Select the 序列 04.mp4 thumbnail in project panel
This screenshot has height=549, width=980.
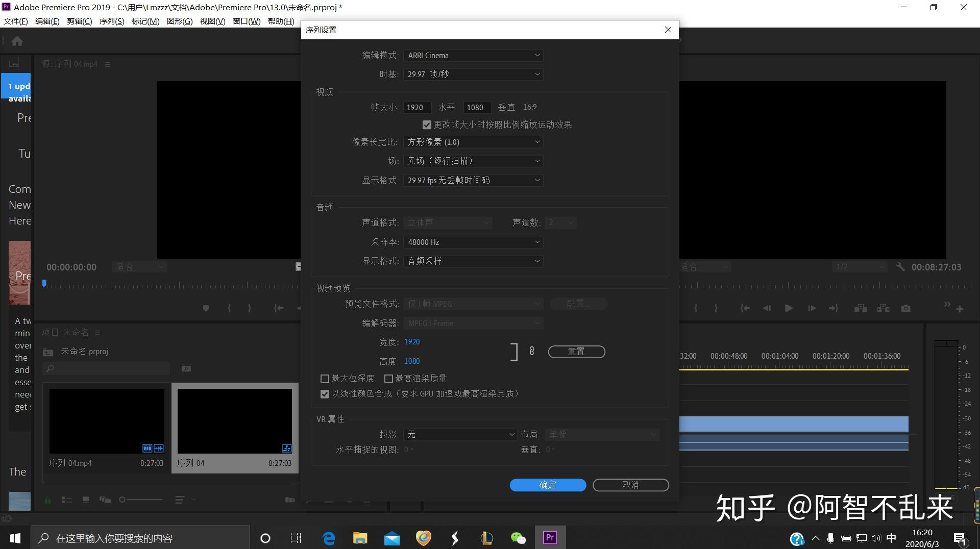(x=106, y=420)
